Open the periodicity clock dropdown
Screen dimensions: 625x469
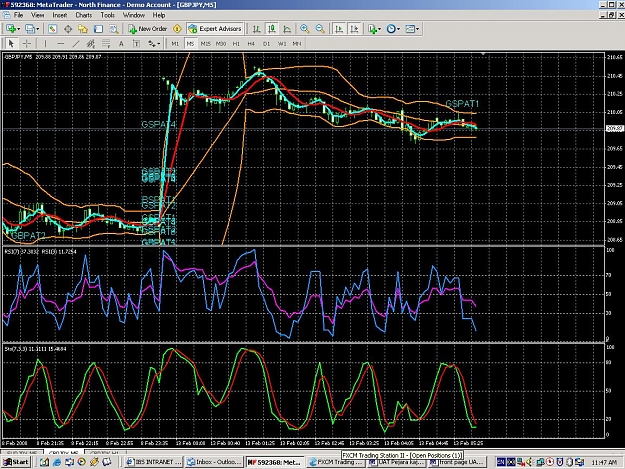(393, 29)
